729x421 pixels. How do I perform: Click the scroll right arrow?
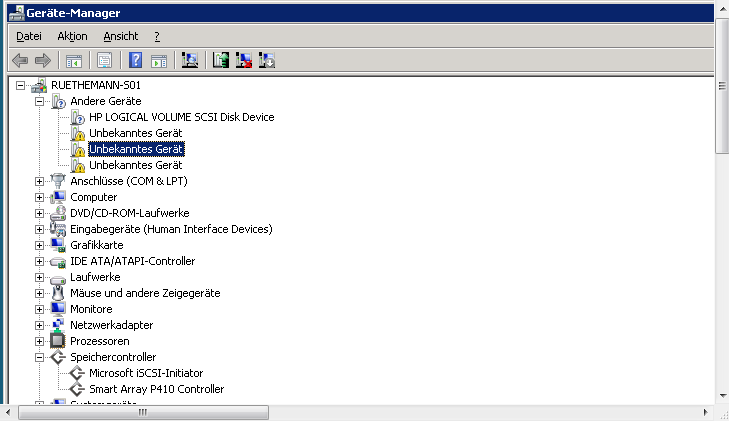point(706,413)
